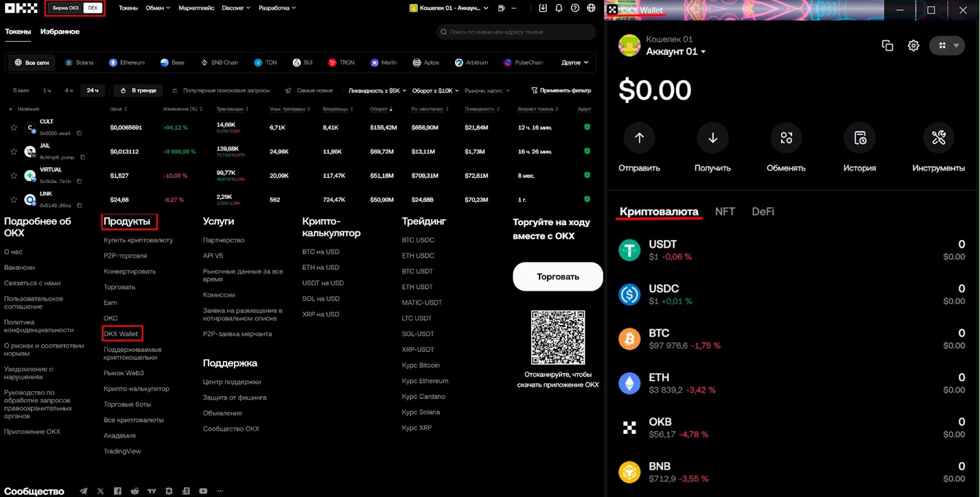
Task: Open the History (История) icon
Action: (860, 138)
